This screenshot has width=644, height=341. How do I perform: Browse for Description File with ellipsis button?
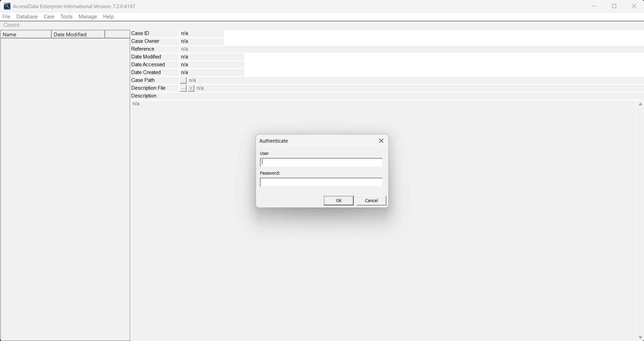[x=183, y=88]
